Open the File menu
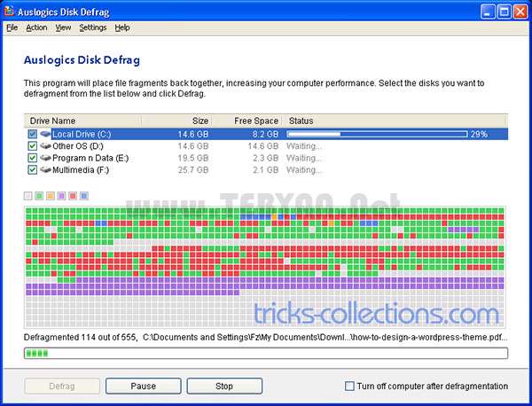 tap(12, 27)
